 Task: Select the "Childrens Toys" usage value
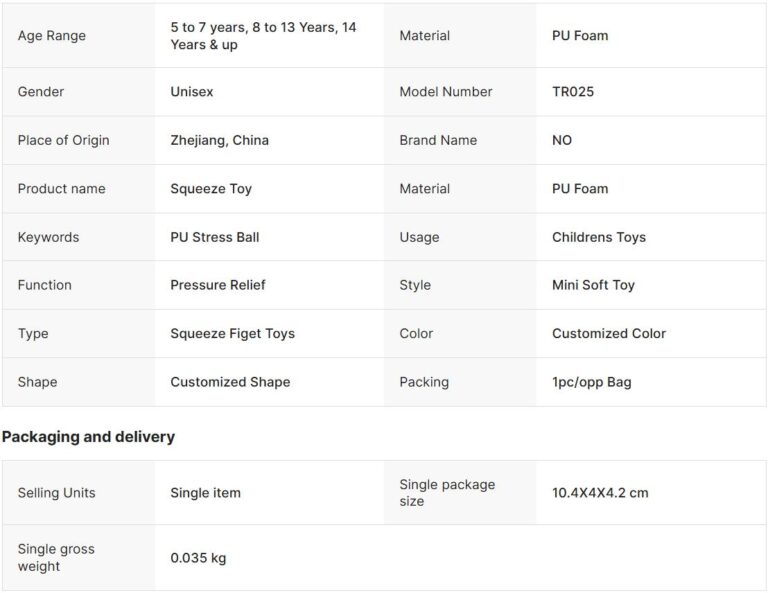[x=599, y=237]
